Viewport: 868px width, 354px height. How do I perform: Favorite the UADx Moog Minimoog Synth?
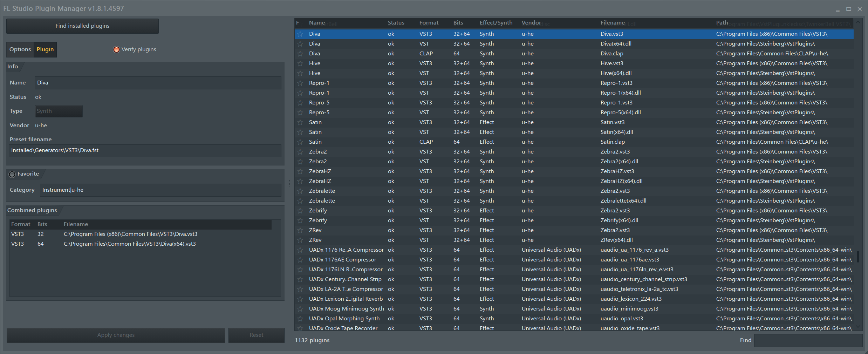pos(301,308)
